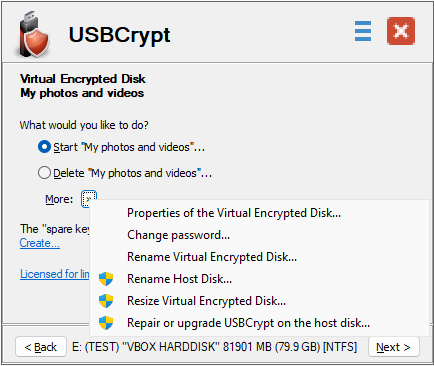
Task: Select Start "My photos and videos" radio button
Action: click(x=44, y=147)
